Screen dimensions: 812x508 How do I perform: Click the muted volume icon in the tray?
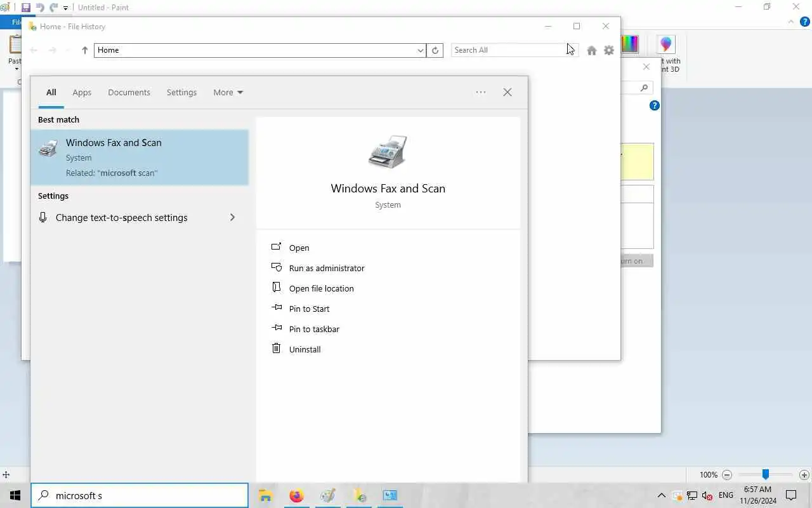pos(707,495)
